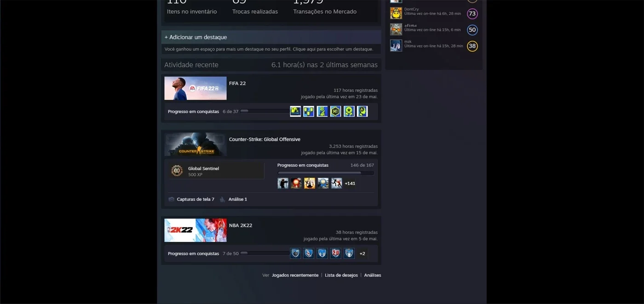The height and width of the screenshot is (304, 644).
Task: Click mzk's friend name
Action: (x=408, y=41)
